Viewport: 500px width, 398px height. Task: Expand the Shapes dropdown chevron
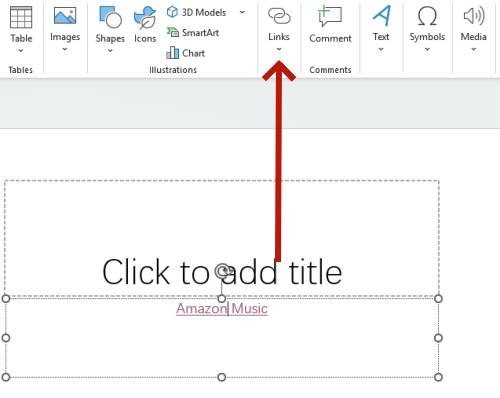click(110, 51)
